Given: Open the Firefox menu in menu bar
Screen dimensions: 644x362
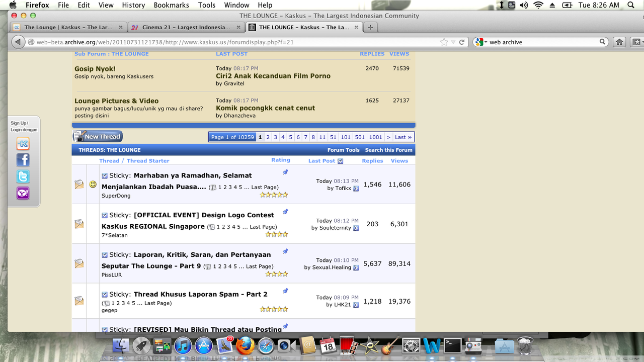Looking at the screenshot, I should (x=37, y=5).
